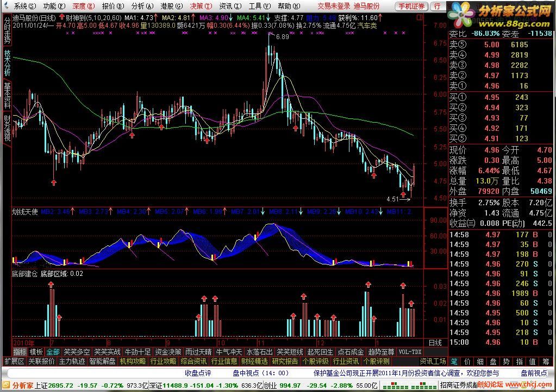Viewport: 556px width, 392px height.
Task: Open the 机构攻略 tab
Action: click(133, 361)
